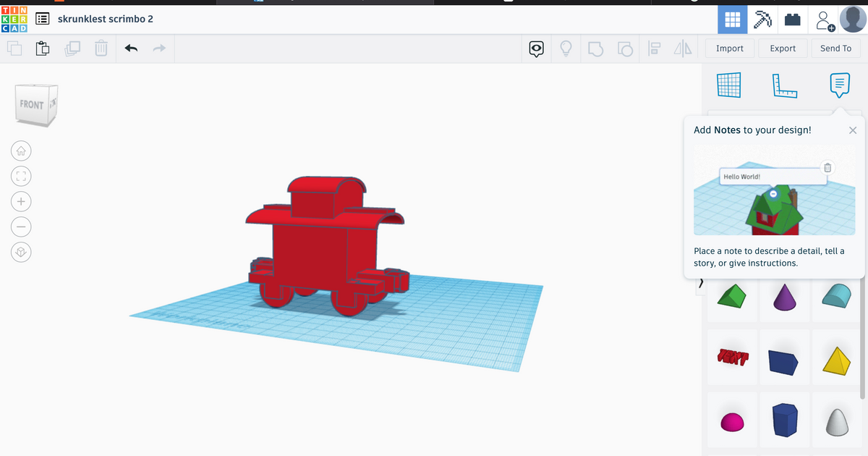
Task: Select the Align tool
Action: (654, 48)
